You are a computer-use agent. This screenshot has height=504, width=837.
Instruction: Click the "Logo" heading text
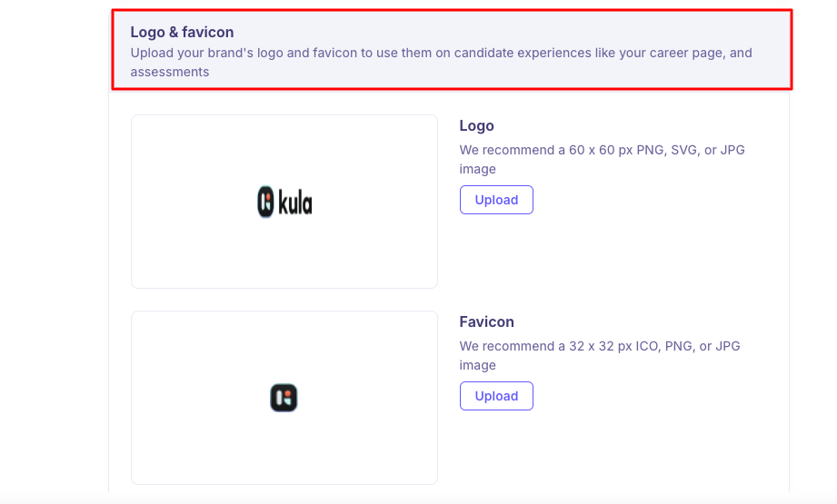476,126
